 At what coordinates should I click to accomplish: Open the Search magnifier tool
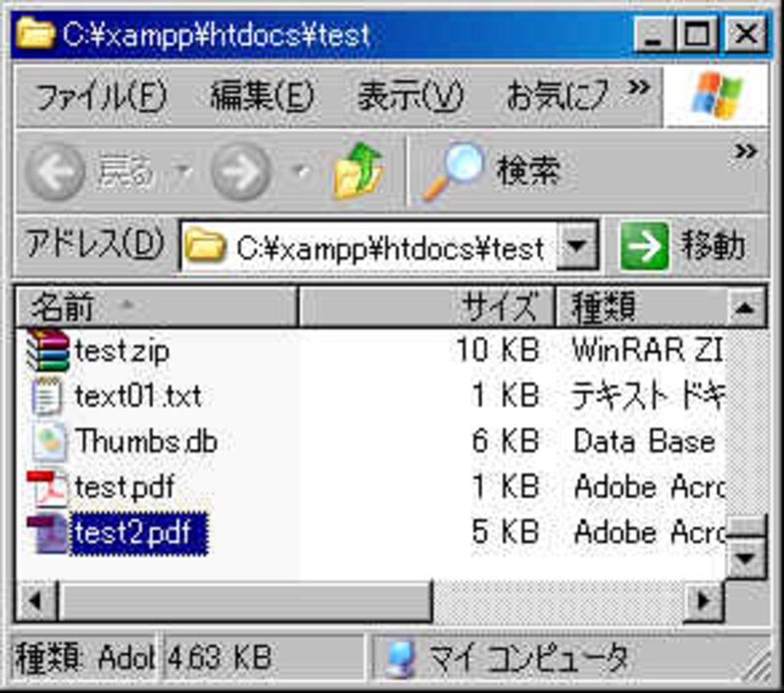click(454, 172)
